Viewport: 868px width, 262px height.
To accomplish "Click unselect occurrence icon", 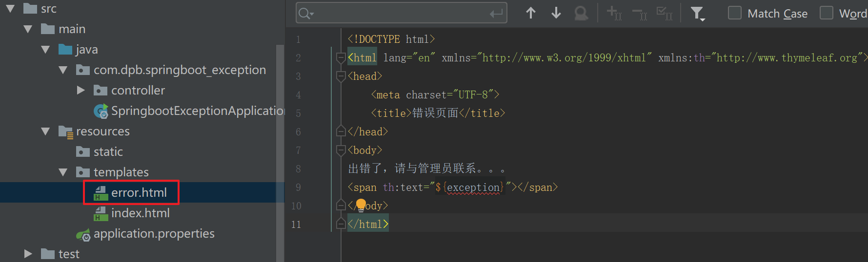I will tap(640, 13).
